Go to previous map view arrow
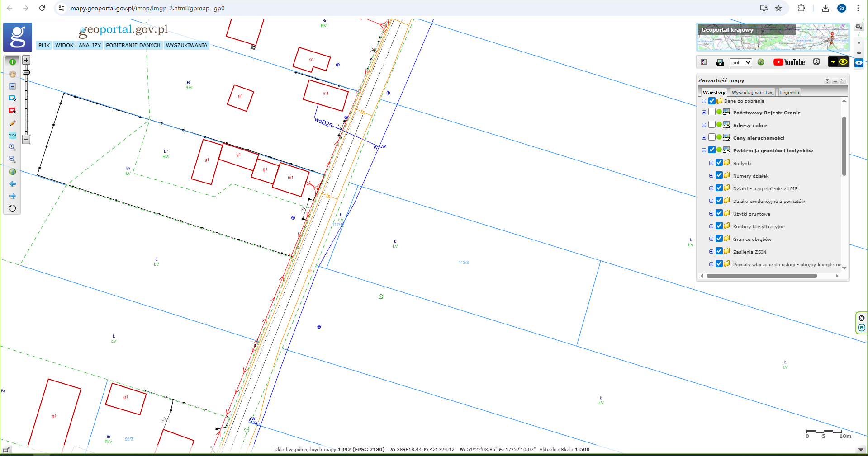The width and height of the screenshot is (868, 456). 13,184
